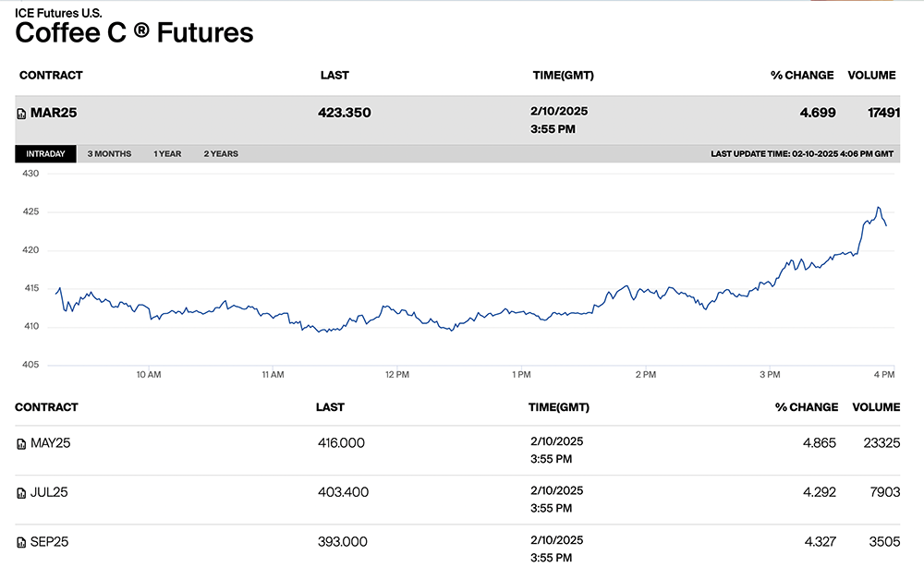Switch to the 2 YEARS tab
Image resolution: width=924 pixels, height=567 pixels.
[x=221, y=154]
